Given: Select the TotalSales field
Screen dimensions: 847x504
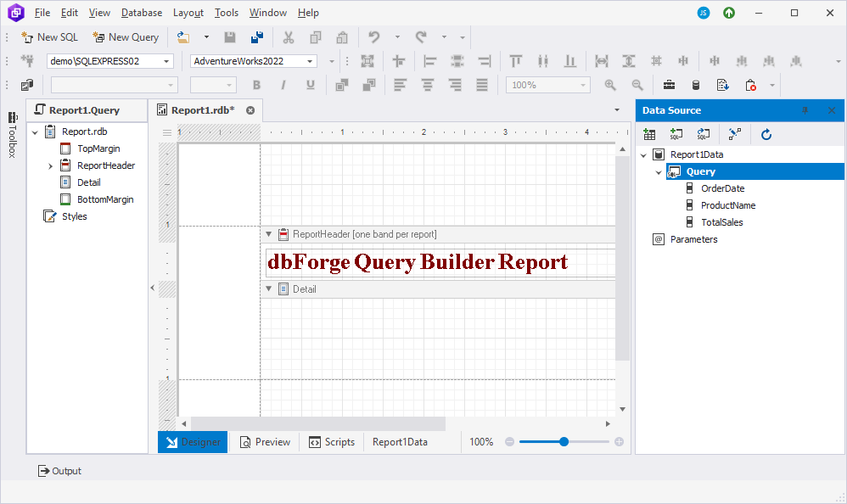Looking at the screenshot, I should pos(721,222).
